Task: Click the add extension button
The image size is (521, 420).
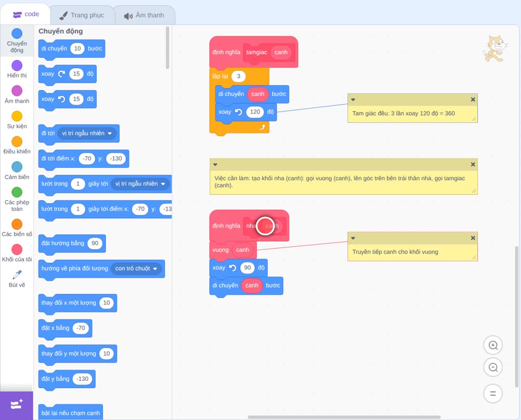Action: click(x=17, y=405)
